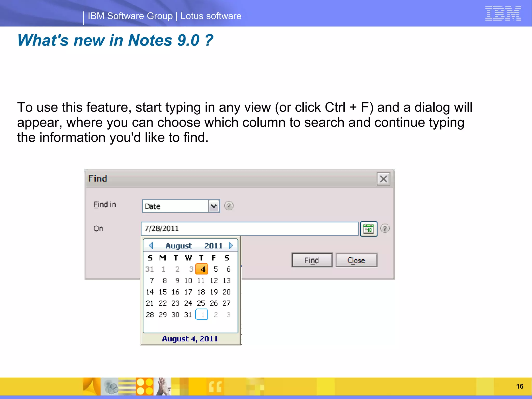This screenshot has height=399, width=532.
Task: Click the 2011 year label in calendar
Action: point(213,246)
